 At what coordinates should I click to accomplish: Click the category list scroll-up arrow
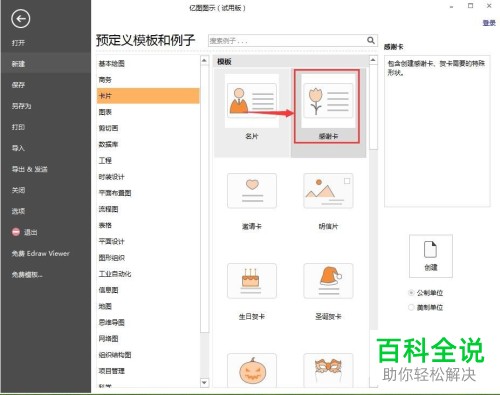click(x=204, y=60)
